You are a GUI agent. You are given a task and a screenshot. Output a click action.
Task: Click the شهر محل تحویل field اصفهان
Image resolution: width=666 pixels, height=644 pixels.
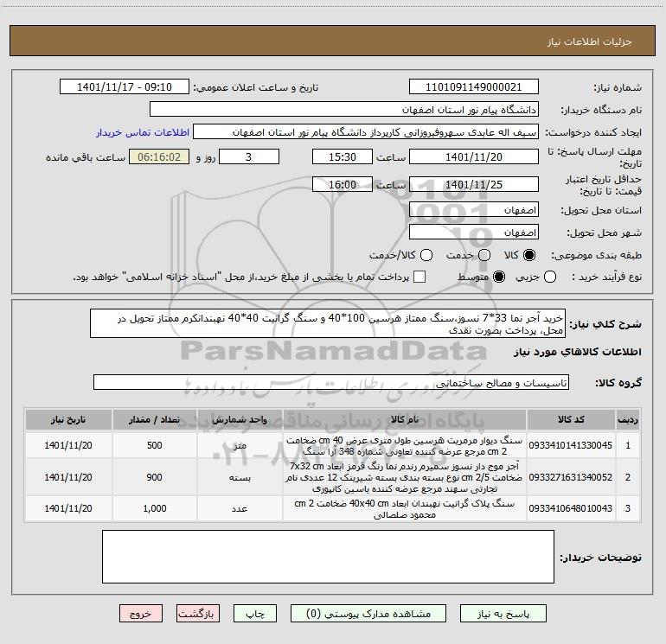474,233
